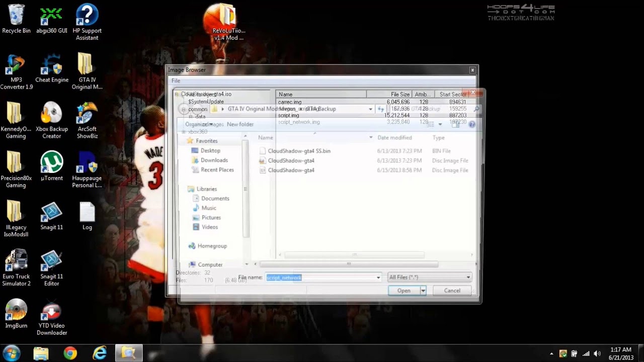Expand the All Files type dropdown
The width and height of the screenshot is (644, 362).
[x=430, y=277]
